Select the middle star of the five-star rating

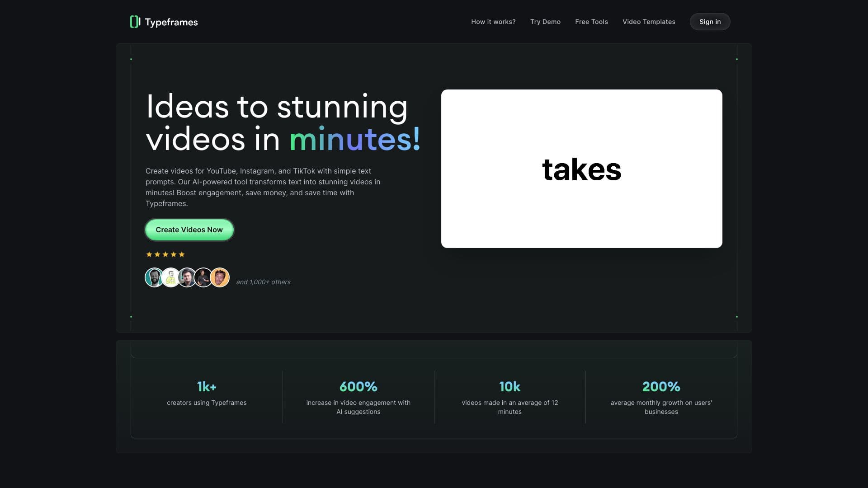coord(165,254)
